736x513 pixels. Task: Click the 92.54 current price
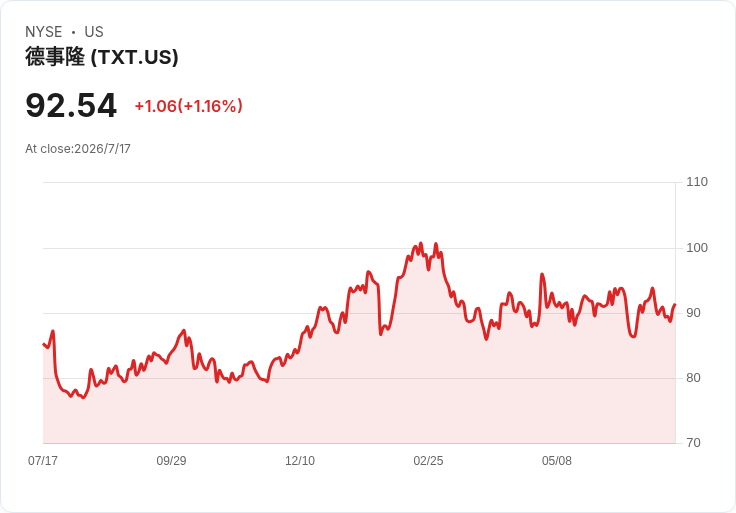[x=71, y=106]
